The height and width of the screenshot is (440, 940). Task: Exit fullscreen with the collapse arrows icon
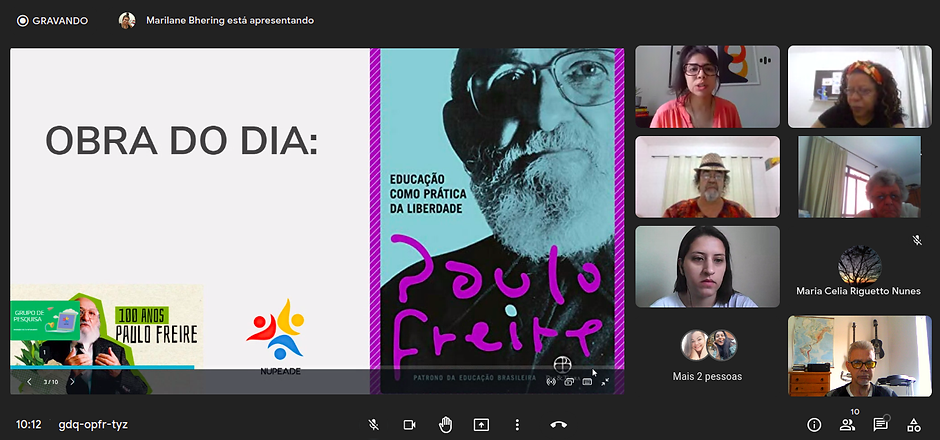tap(605, 382)
